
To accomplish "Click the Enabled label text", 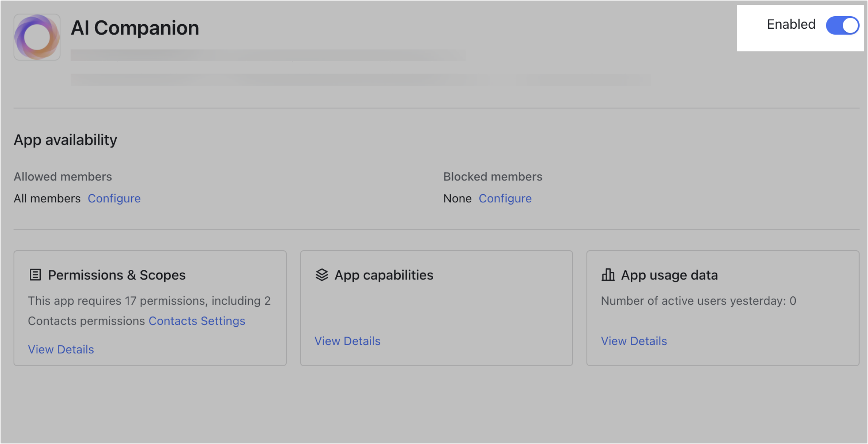I will (791, 25).
